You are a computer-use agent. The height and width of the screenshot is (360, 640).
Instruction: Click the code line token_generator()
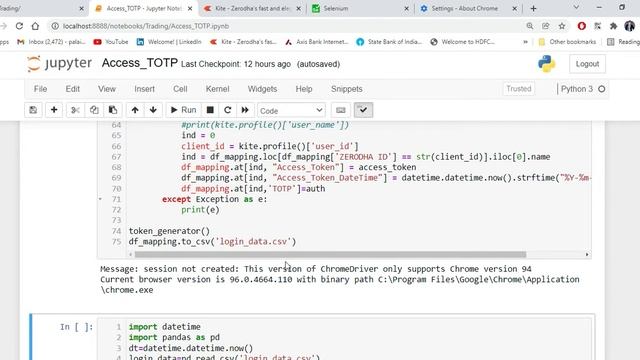pos(169,231)
